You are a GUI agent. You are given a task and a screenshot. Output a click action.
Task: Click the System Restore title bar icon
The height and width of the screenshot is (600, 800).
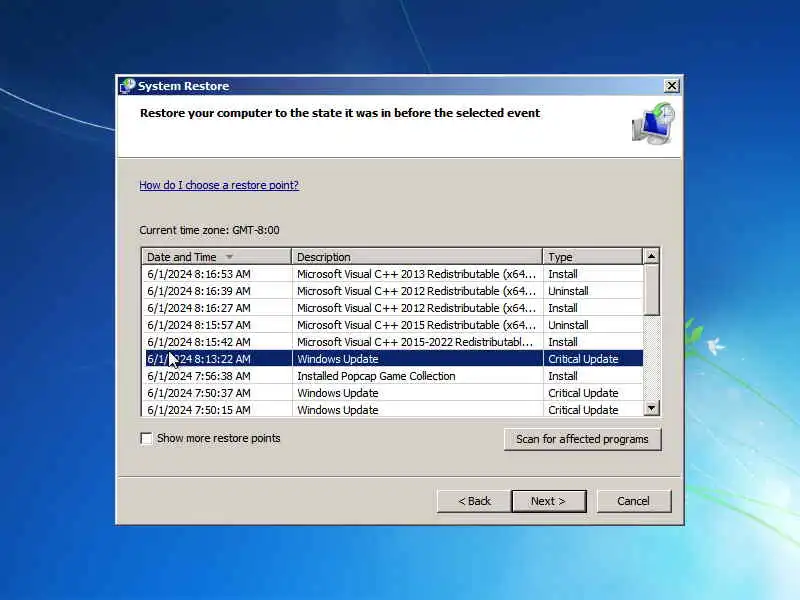point(127,86)
